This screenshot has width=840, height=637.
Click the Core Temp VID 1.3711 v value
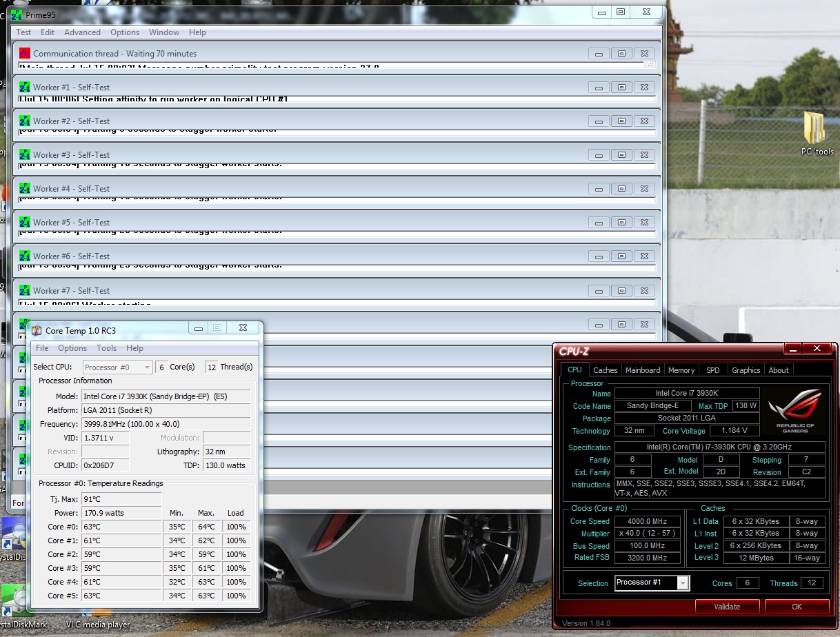click(x=105, y=438)
